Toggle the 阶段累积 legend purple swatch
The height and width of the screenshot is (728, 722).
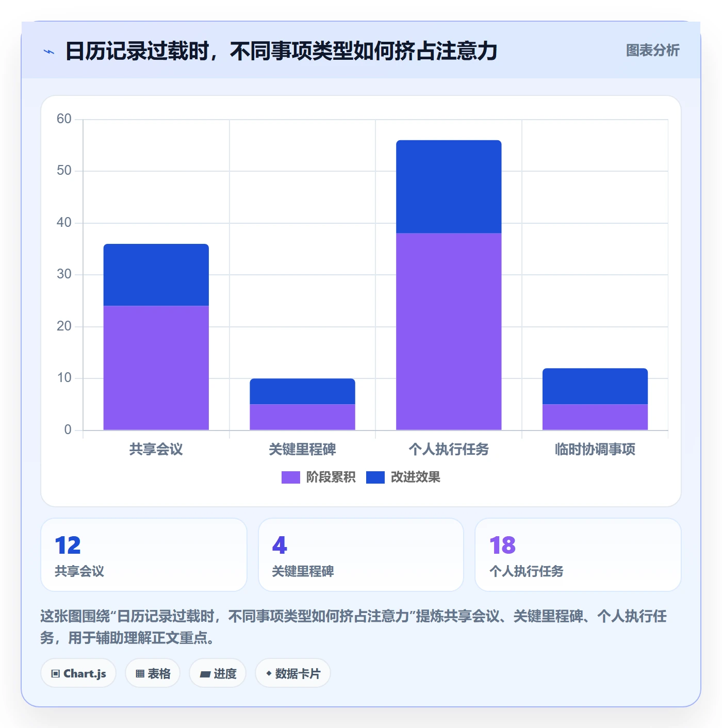pos(290,477)
